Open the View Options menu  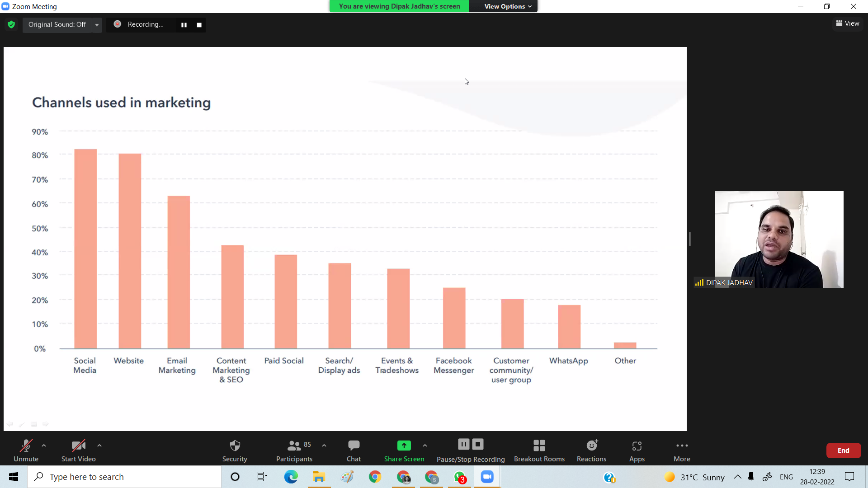pyautogui.click(x=507, y=6)
